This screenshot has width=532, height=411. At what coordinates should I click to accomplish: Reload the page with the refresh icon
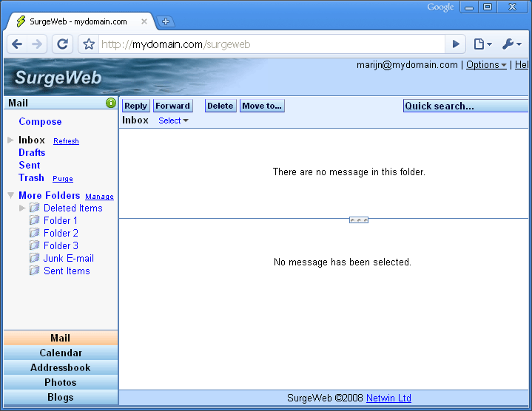(63, 44)
